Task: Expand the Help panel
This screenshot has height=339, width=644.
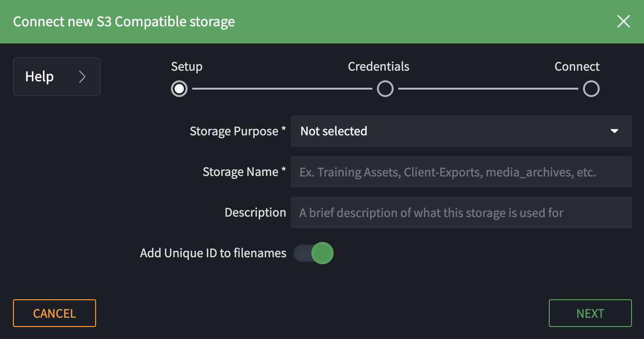Action: pyautogui.click(x=56, y=76)
